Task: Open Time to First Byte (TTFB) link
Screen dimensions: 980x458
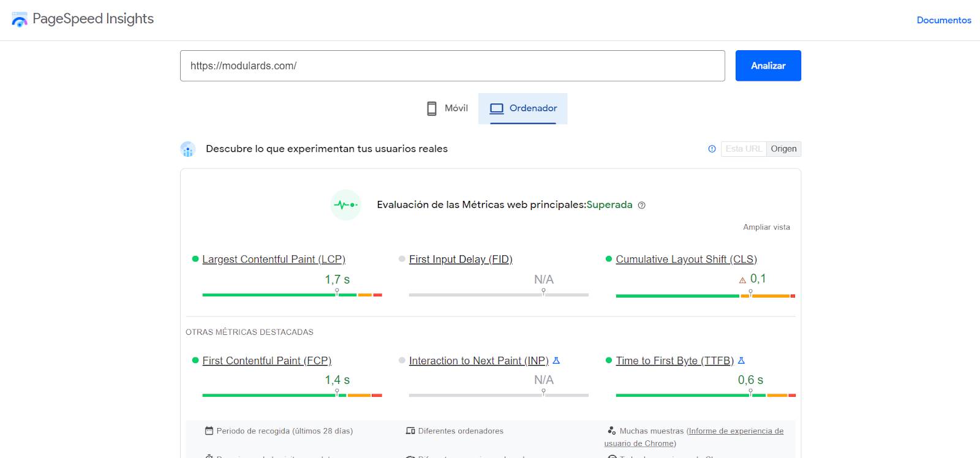Action: (674, 361)
